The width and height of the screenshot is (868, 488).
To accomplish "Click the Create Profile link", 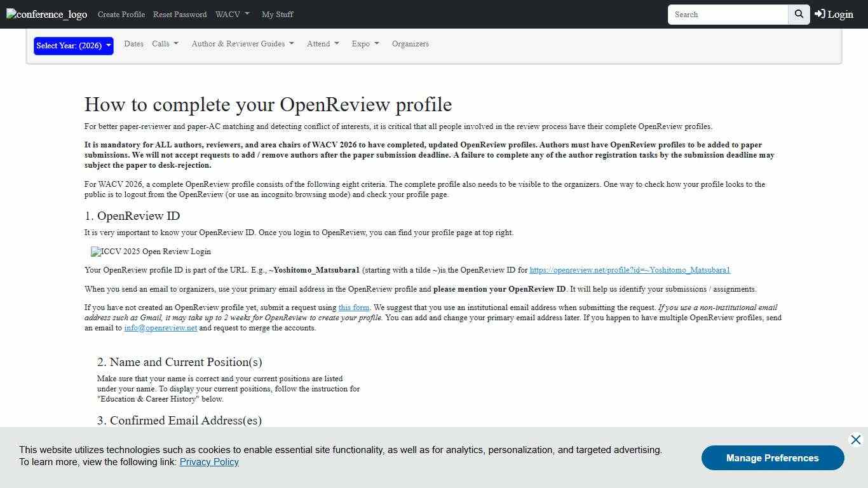I will tap(121, 14).
